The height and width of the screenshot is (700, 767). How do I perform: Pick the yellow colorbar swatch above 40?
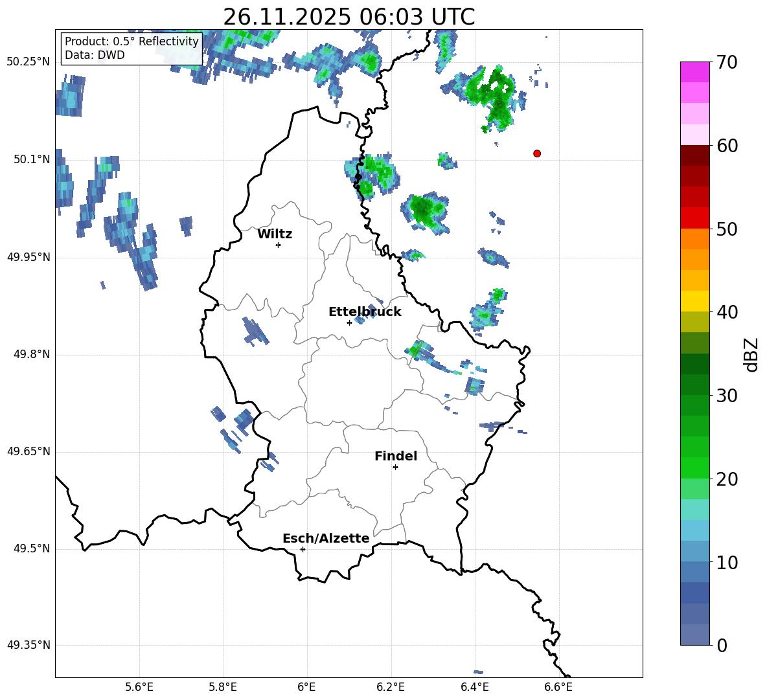pos(695,301)
